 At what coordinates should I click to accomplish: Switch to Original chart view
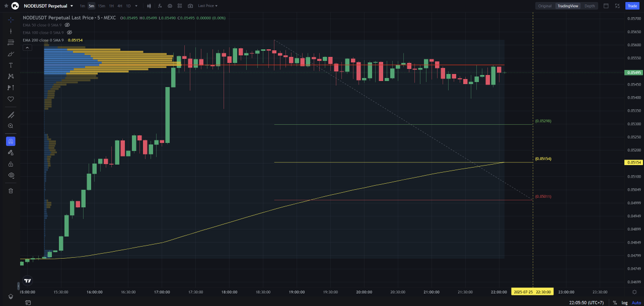point(545,6)
